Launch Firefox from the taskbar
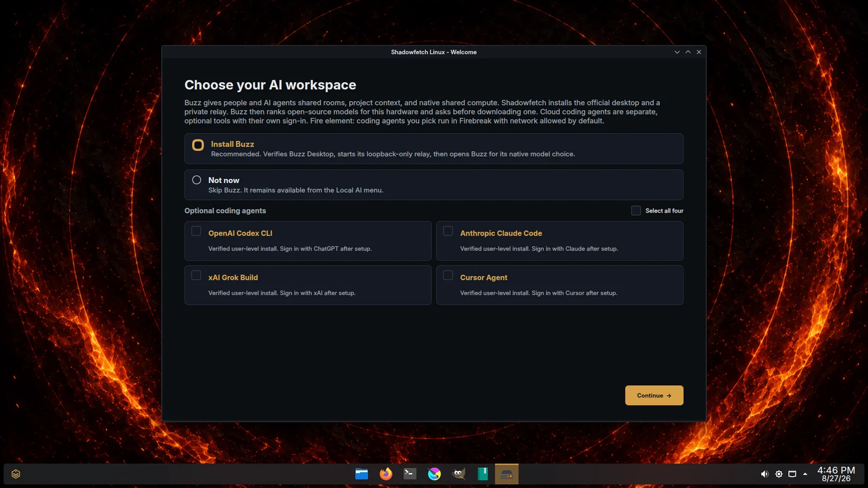 [x=386, y=474]
